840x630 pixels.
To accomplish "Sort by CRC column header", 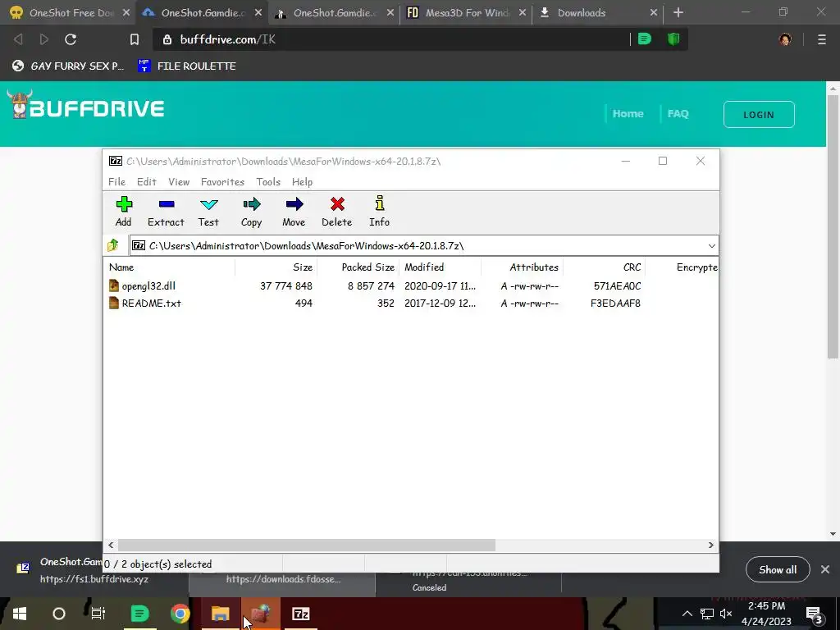I will coord(604,267).
